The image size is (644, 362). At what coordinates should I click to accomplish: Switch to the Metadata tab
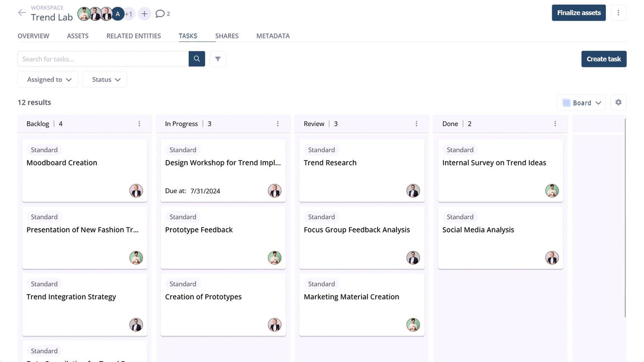(273, 36)
